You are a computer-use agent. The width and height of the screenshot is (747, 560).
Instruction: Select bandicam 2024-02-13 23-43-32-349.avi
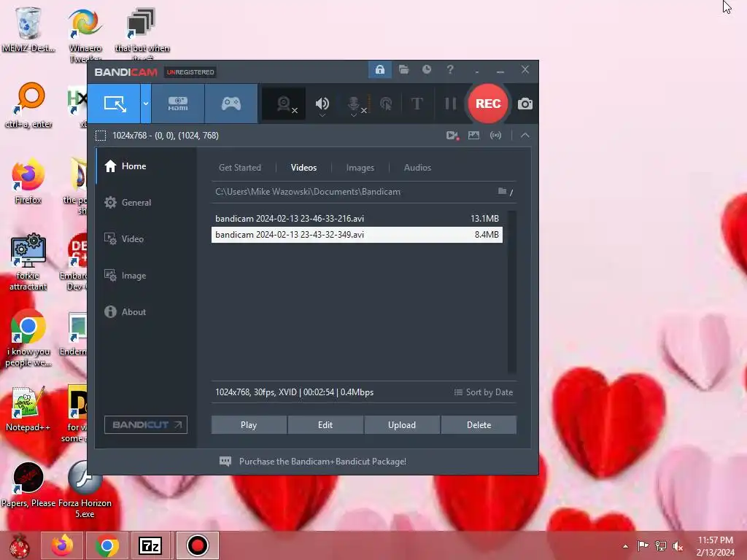pyautogui.click(x=357, y=235)
